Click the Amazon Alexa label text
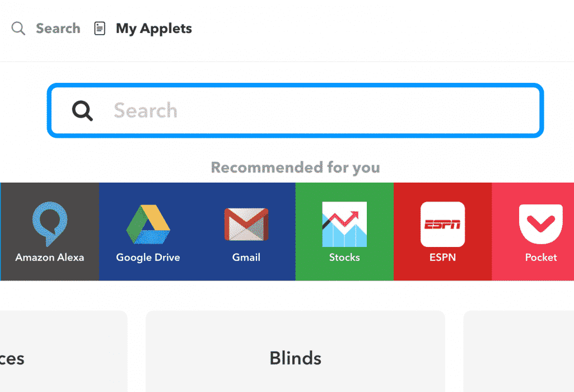574x392 pixels. pos(50,257)
